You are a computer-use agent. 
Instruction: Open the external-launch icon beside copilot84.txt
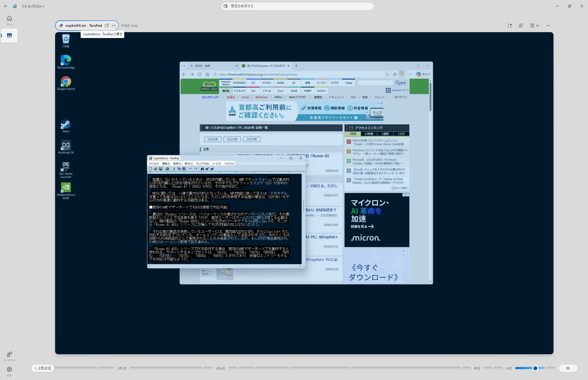(107, 26)
